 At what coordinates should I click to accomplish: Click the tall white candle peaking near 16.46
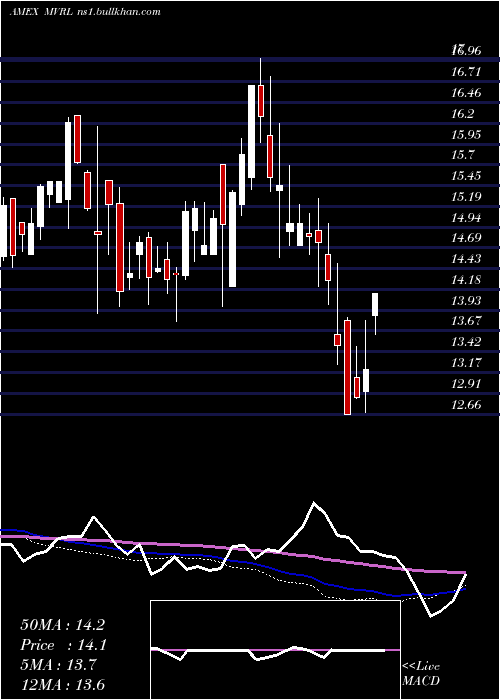tap(251, 131)
